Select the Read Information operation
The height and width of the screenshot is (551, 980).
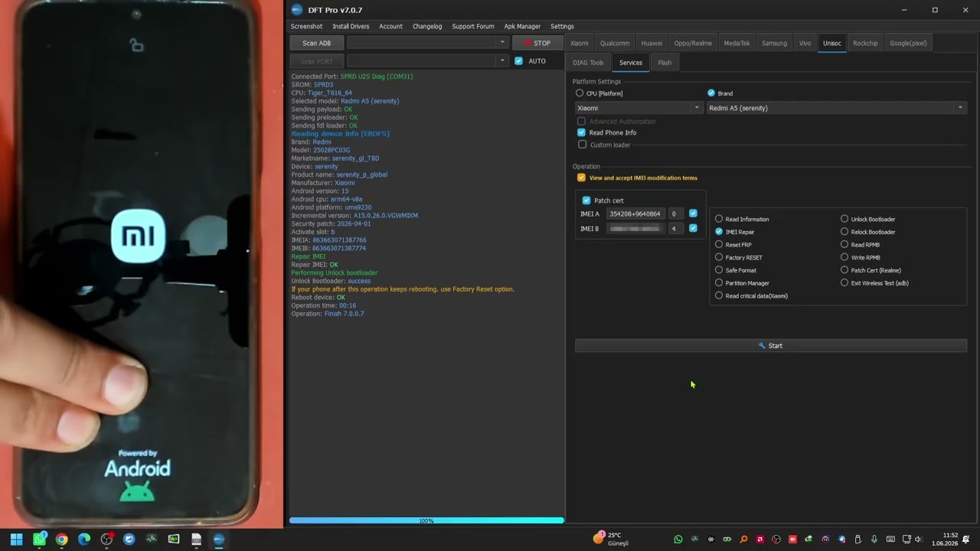click(x=719, y=219)
